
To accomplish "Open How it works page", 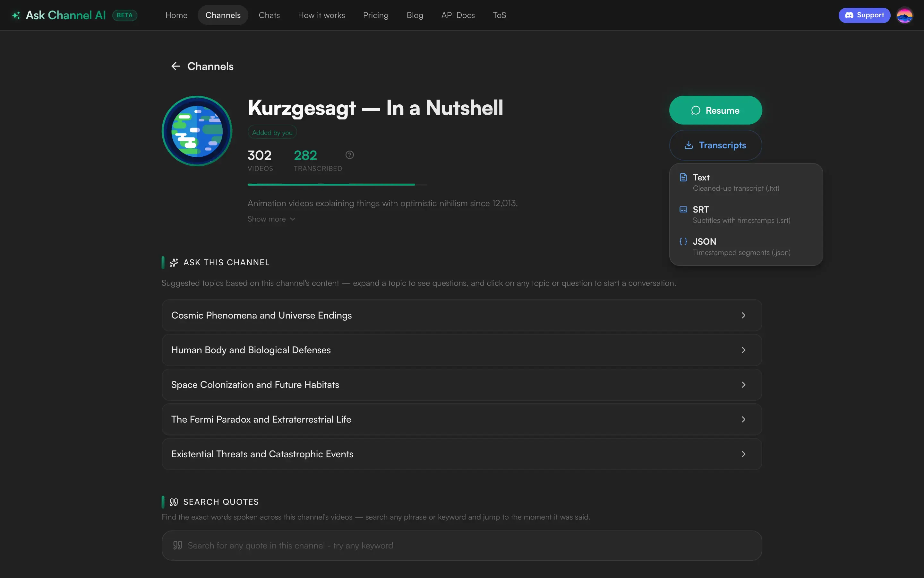I will pos(321,15).
